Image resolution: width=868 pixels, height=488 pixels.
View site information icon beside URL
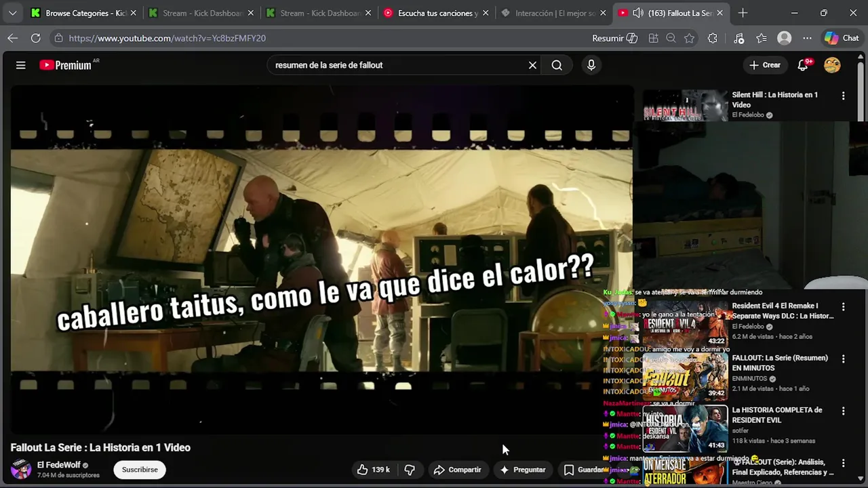tap(59, 38)
